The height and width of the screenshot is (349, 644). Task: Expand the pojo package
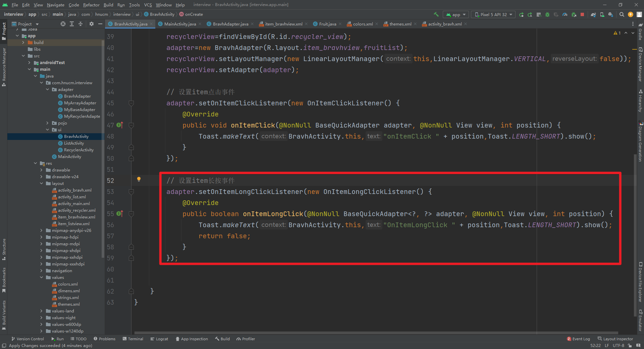(47, 123)
